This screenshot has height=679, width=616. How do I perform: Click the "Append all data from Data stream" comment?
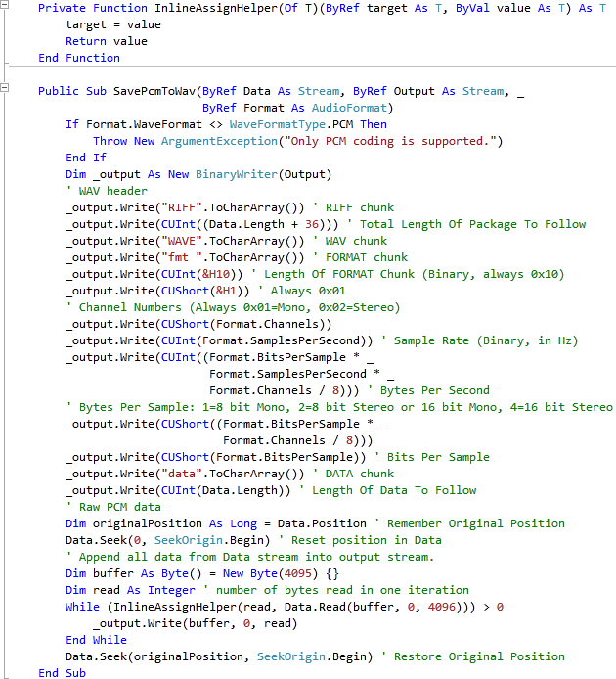click(249, 557)
